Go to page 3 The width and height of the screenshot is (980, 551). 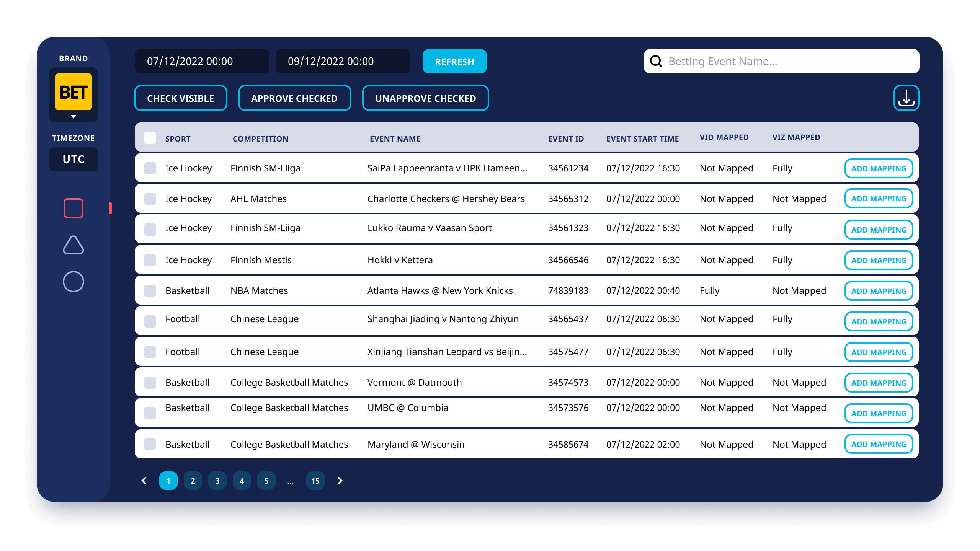217,481
